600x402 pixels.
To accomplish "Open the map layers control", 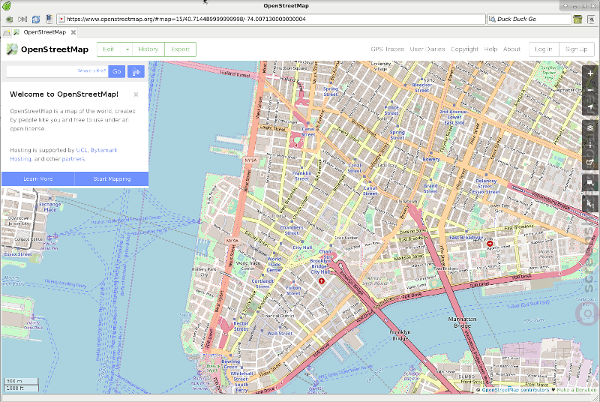I will point(590,128).
